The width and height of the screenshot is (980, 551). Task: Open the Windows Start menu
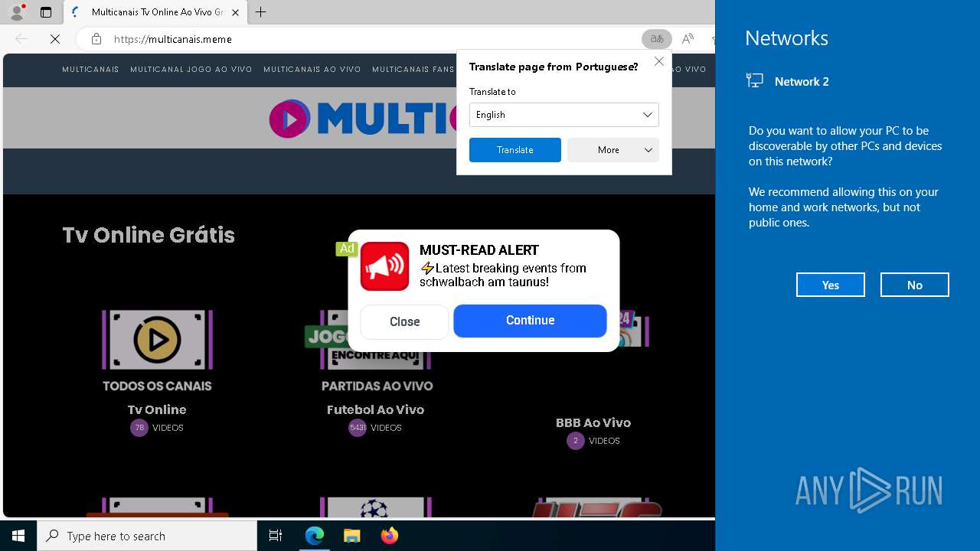[18, 536]
